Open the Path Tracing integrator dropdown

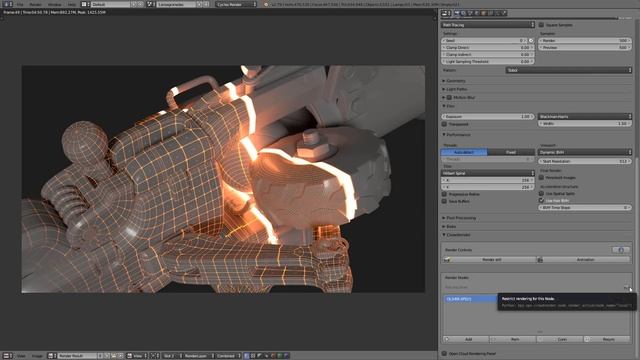pos(488,25)
